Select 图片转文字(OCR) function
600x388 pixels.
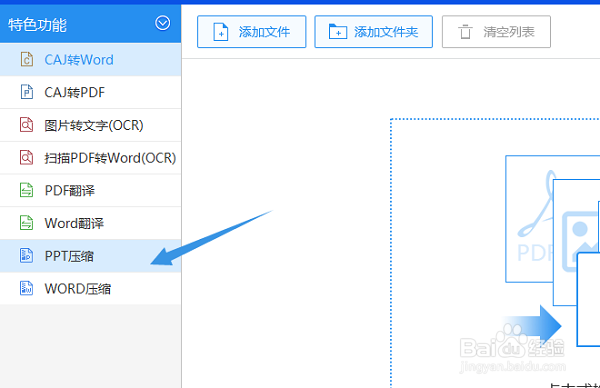click(x=90, y=125)
